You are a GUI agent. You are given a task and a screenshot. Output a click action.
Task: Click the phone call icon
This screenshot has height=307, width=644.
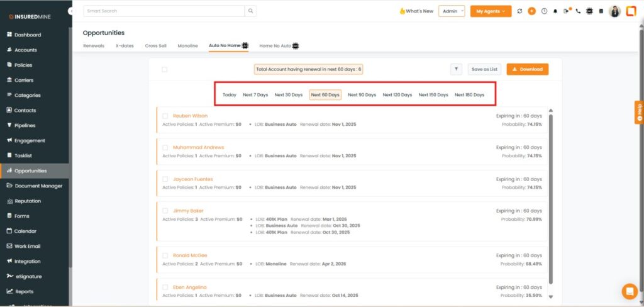coord(578,11)
